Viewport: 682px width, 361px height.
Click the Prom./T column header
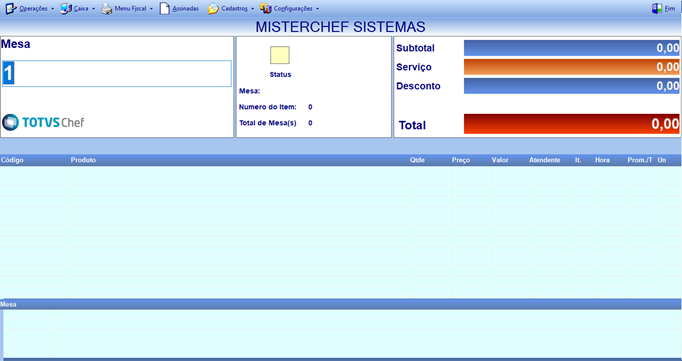[640, 160]
